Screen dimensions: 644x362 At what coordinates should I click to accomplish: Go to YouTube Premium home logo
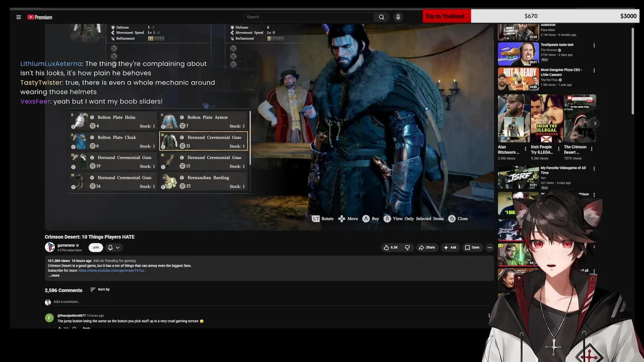(x=40, y=17)
